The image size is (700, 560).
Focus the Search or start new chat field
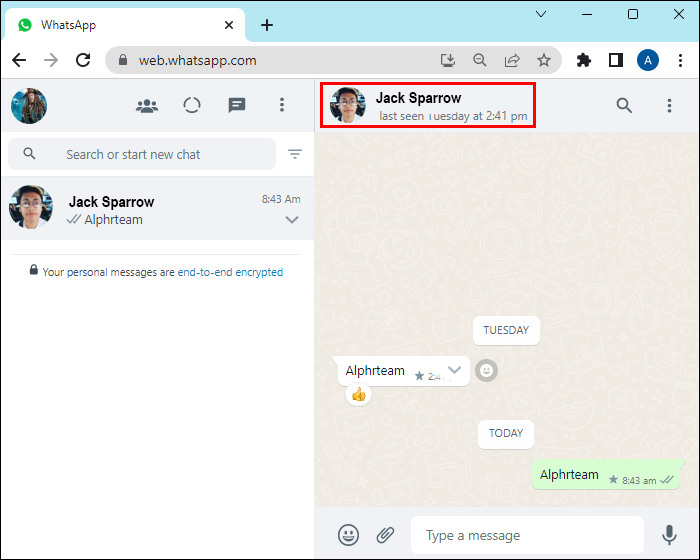[x=142, y=154]
